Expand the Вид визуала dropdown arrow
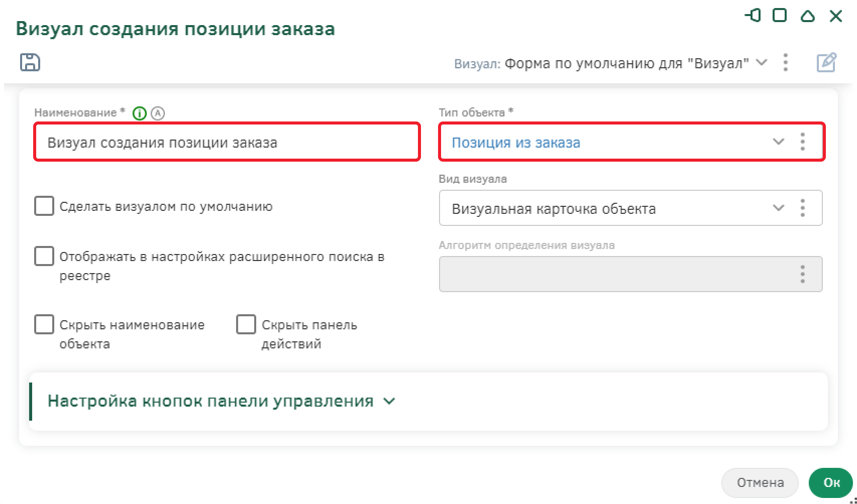This screenshot has height=504, width=857. click(x=778, y=208)
